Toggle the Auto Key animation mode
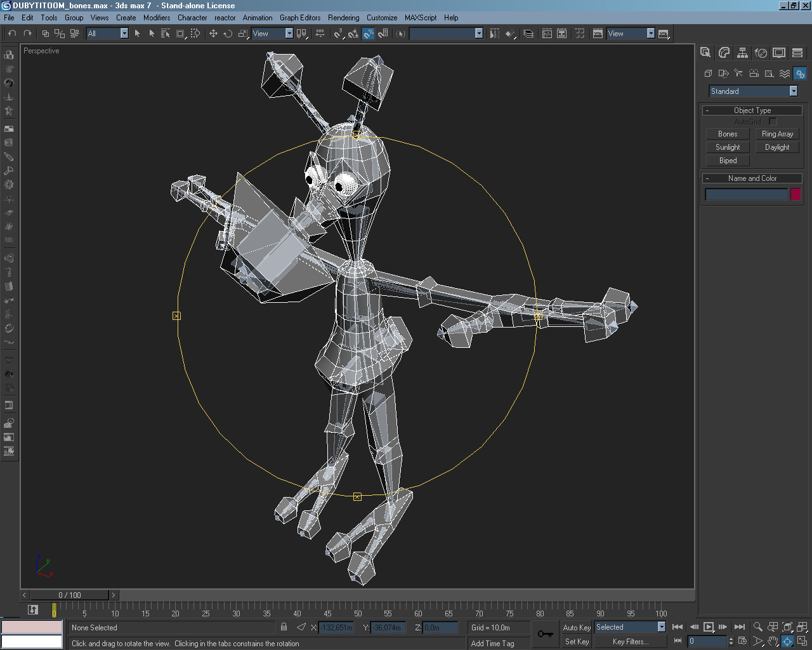Screen dimensions: 812x650 577,627
